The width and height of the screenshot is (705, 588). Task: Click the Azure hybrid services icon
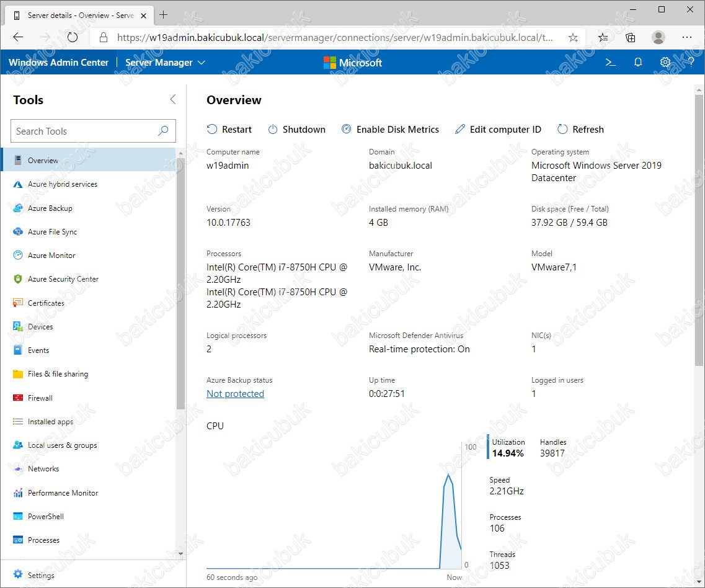18,184
